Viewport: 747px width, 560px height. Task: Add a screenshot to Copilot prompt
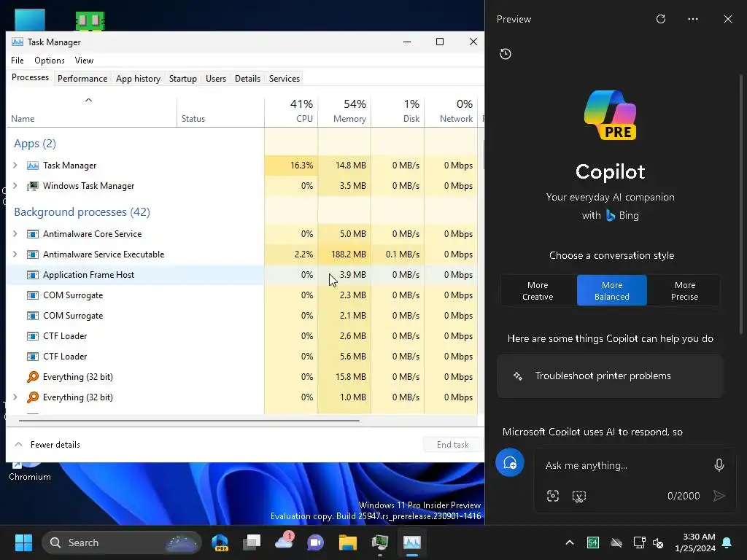tap(553, 496)
